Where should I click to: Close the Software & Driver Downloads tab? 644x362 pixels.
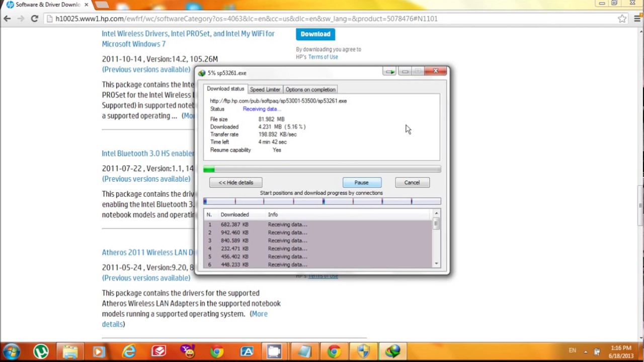point(86,5)
